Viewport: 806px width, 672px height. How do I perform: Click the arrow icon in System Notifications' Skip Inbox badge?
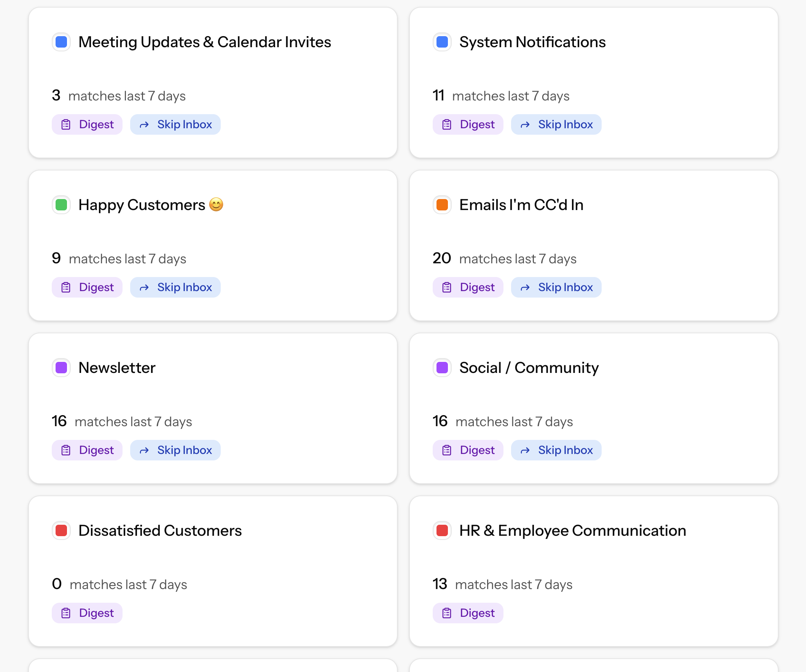pyautogui.click(x=525, y=124)
